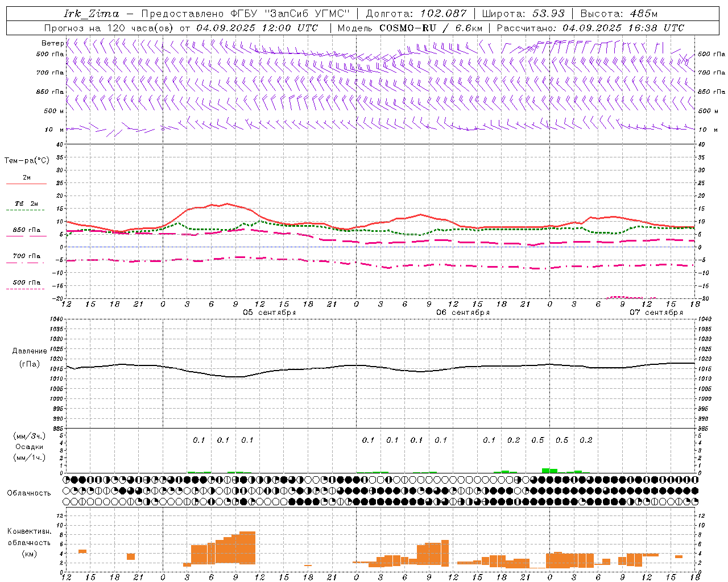
Task: Click the green dashed Td legend line sample
Action: [25, 210]
